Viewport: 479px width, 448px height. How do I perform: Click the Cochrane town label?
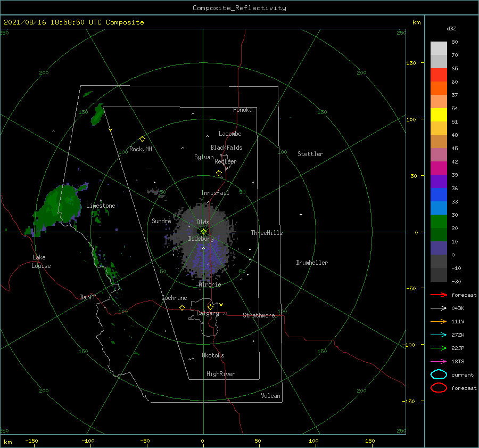(174, 298)
